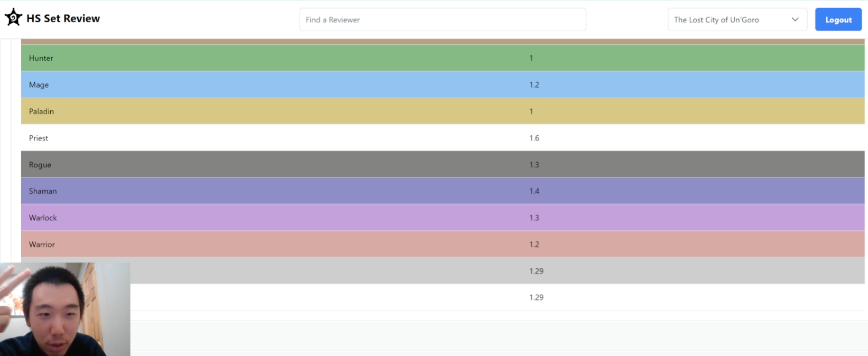Click the Warrior row's 1.2 rating
This screenshot has width=868, height=356.
(534, 245)
